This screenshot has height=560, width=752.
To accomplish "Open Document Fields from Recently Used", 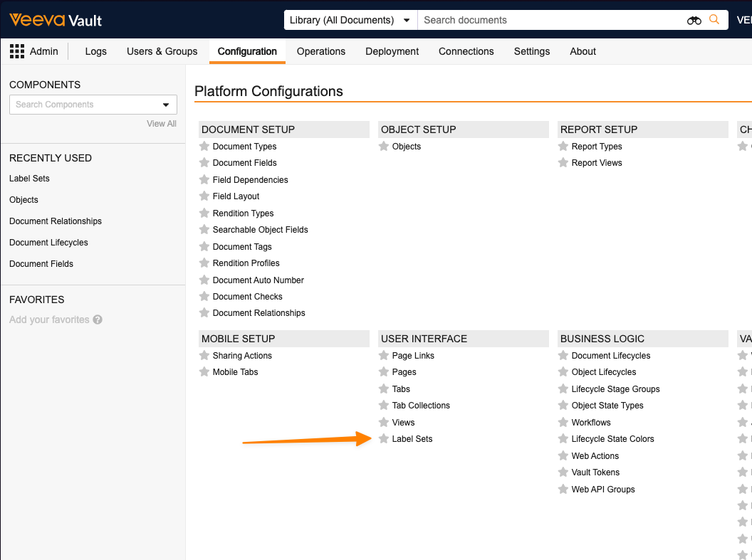I will pos(41,263).
